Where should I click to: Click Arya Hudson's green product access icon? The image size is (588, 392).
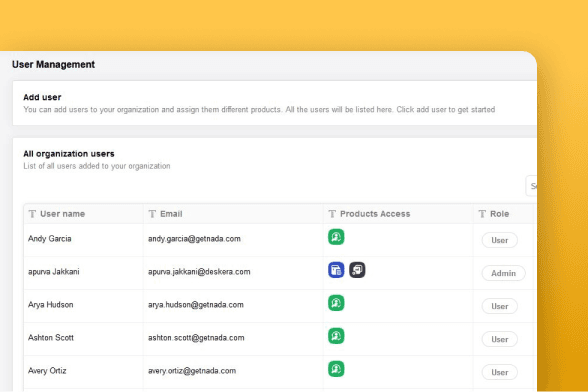click(x=336, y=303)
